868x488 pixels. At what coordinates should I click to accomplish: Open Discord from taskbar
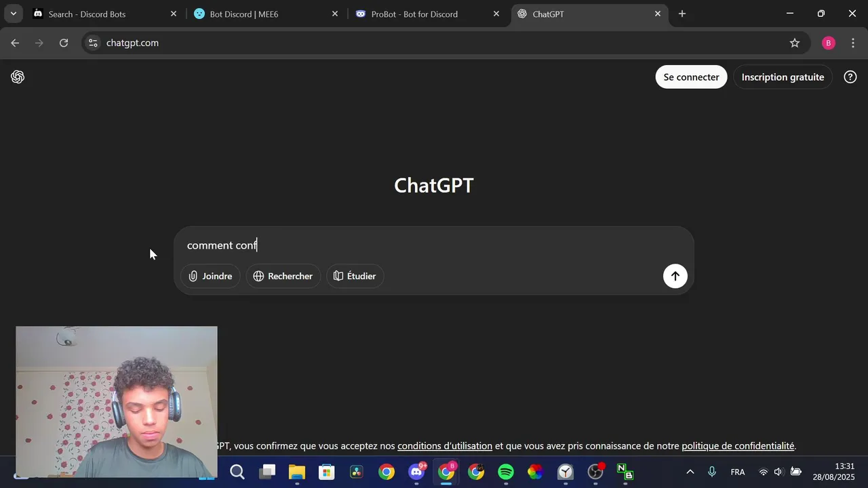coord(416,472)
